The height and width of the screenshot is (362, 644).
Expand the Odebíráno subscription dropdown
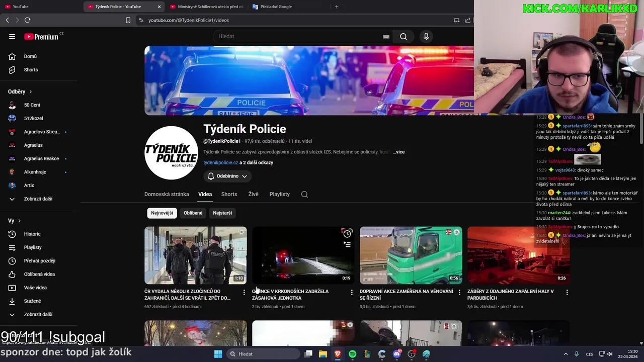227,176
